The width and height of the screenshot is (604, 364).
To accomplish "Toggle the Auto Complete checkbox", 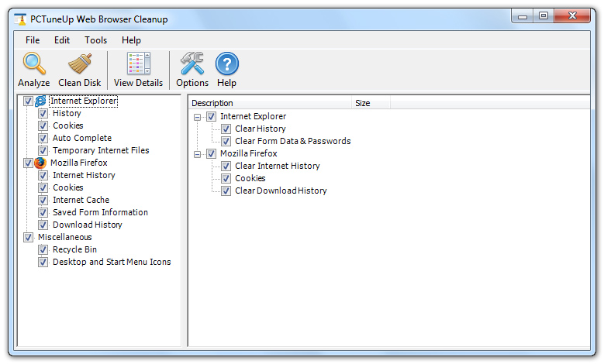I will tap(43, 138).
